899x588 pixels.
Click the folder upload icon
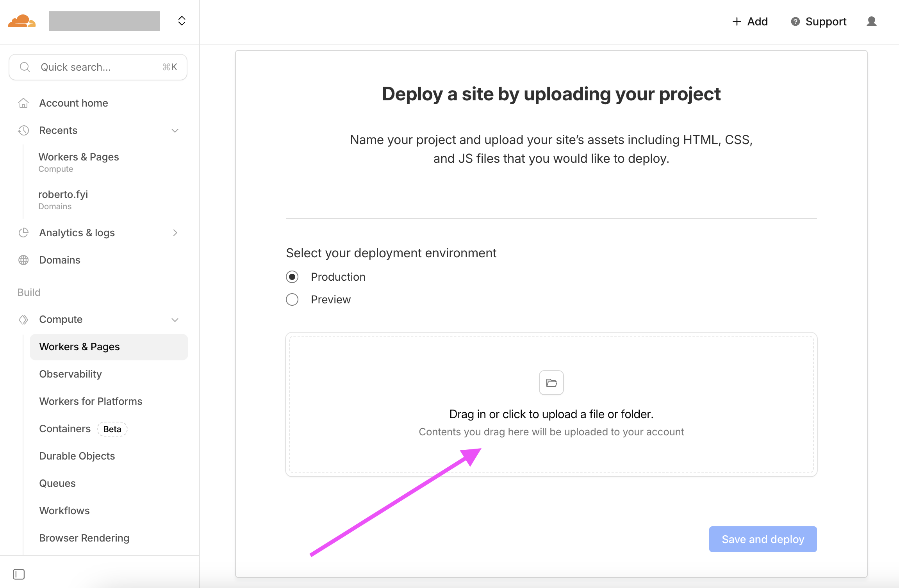click(x=551, y=383)
